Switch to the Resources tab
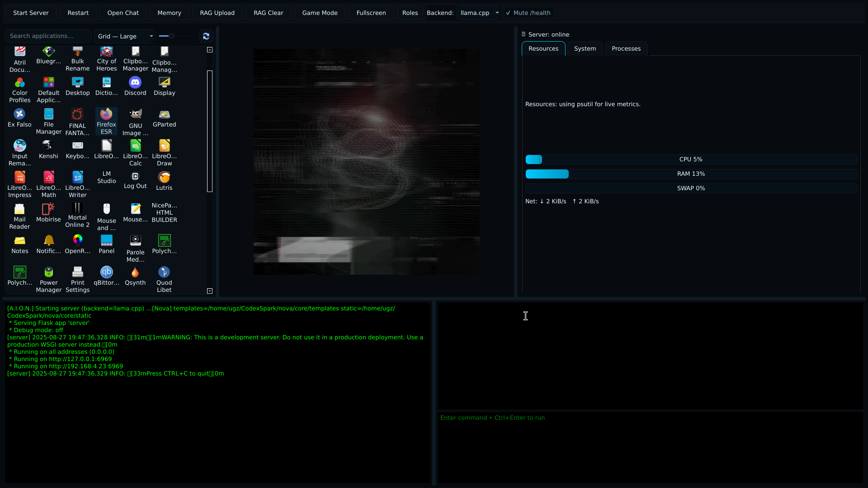The height and width of the screenshot is (488, 868). 543,49
